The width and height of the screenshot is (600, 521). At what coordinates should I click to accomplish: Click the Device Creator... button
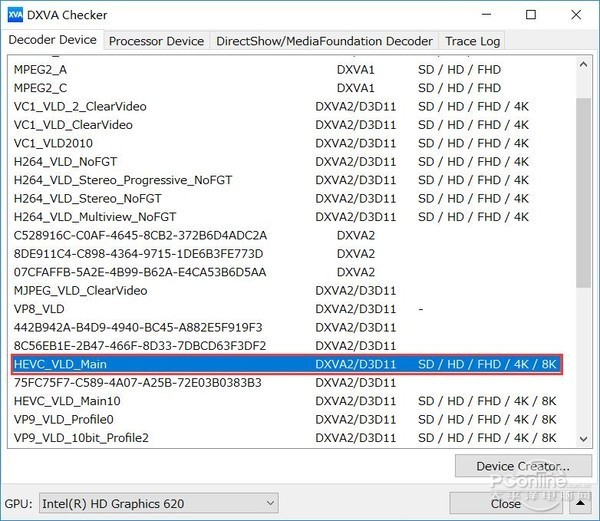(x=523, y=466)
